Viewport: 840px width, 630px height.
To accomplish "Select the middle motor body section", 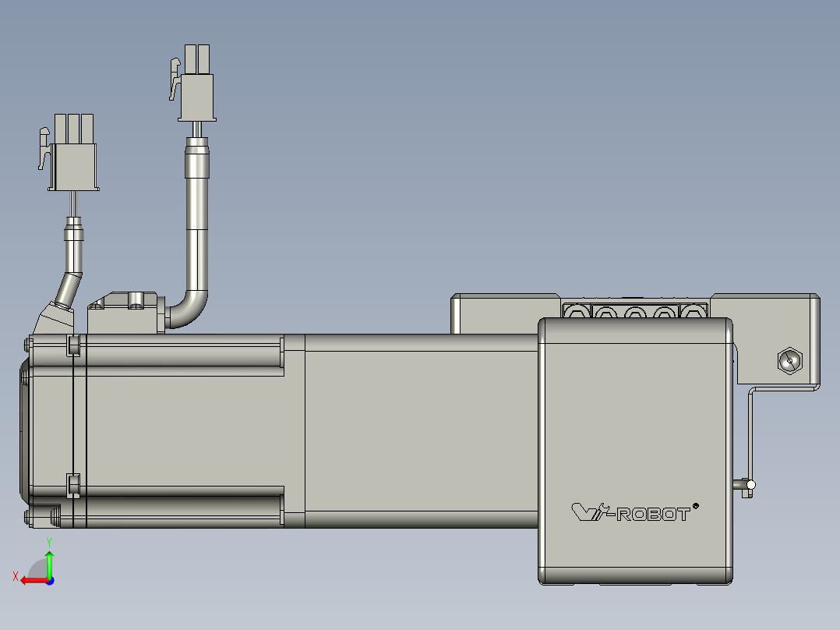I will [x=421, y=429].
